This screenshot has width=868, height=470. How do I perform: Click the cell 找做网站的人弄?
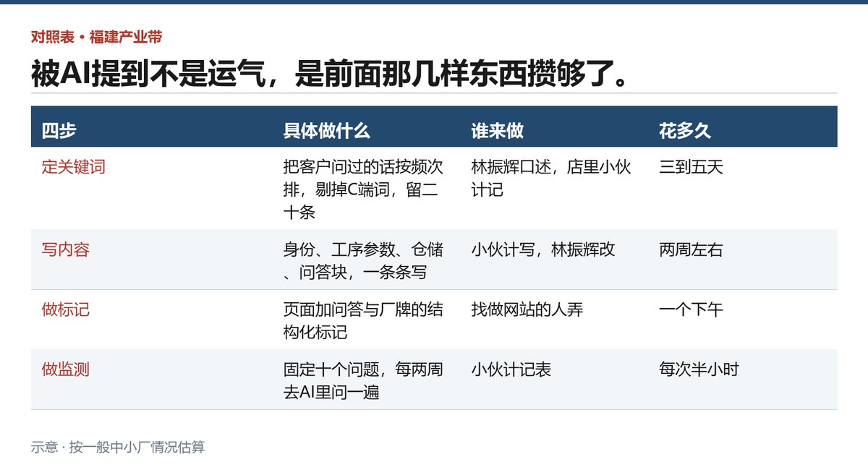point(527,310)
